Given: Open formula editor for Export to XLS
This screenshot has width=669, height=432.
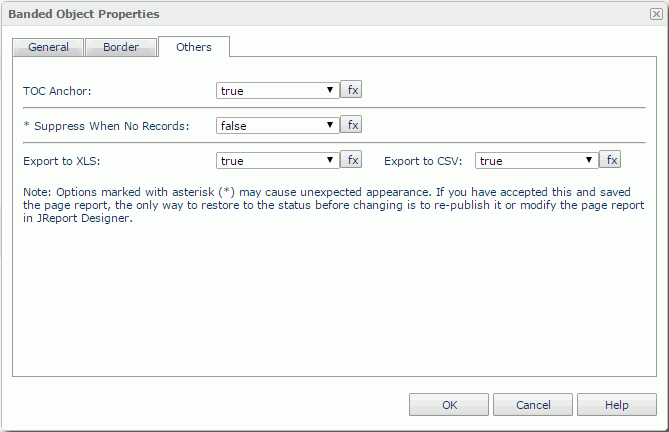Looking at the screenshot, I should 351,160.
